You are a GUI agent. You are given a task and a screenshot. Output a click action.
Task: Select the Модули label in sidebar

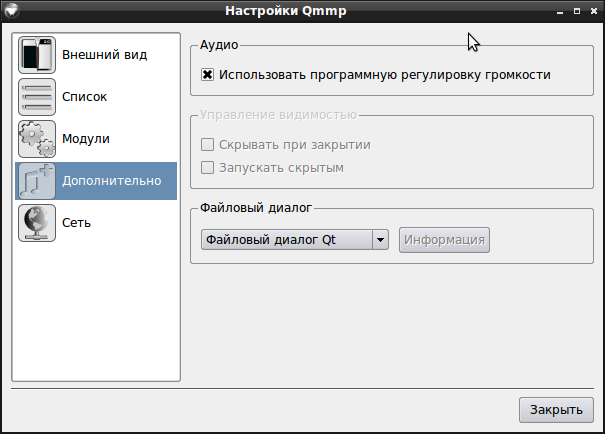(x=86, y=139)
